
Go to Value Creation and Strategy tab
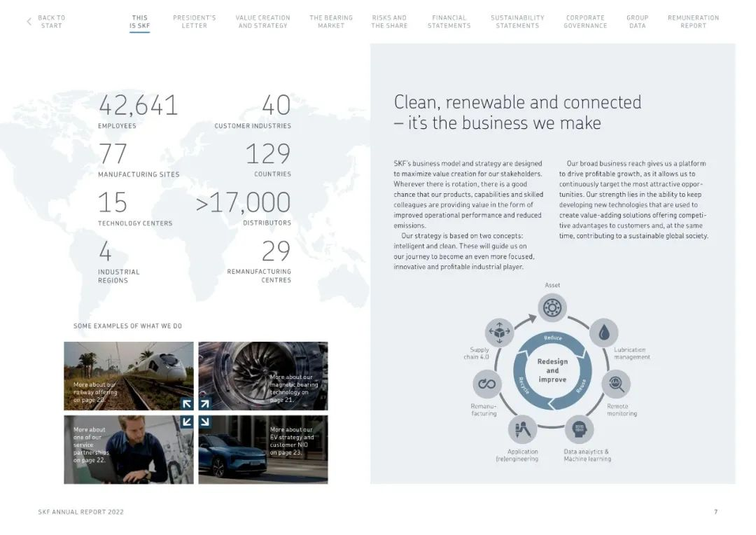[x=262, y=22]
